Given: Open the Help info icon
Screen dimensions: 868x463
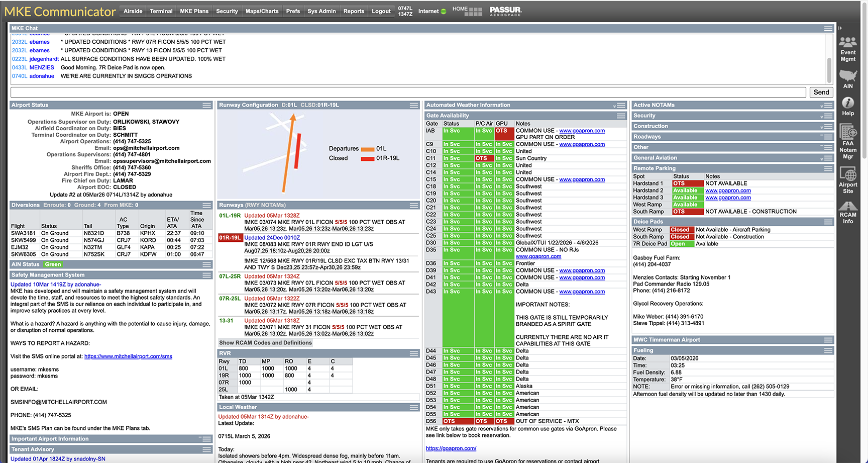Looking at the screenshot, I should pyautogui.click(x=848, y=103).
